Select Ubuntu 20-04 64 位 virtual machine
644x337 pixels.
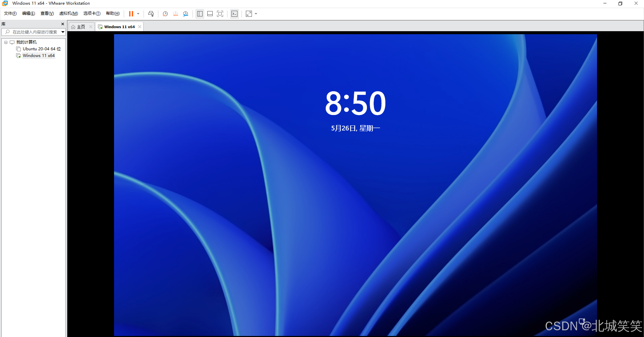tap(42, 49)
